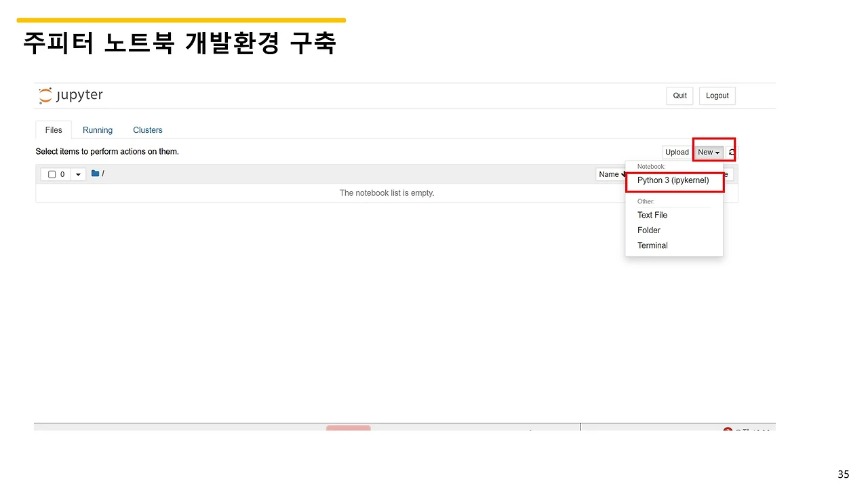Viewport: 868px width, 488px height.
Task: Choose Folder from the New menu
Action: coord(649,230)
